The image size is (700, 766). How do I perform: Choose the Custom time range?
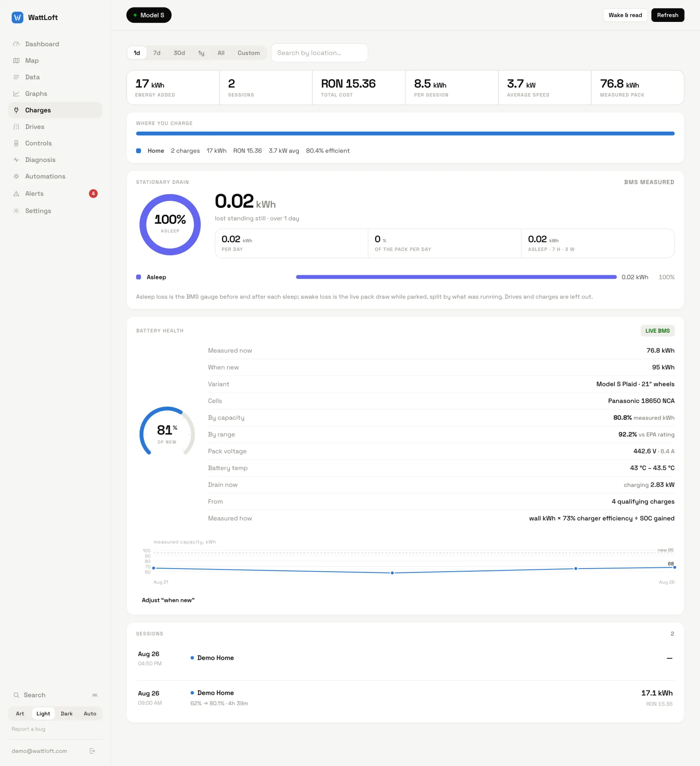point(248,53)
